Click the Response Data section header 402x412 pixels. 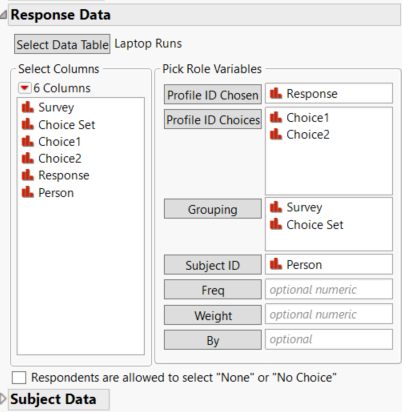204,15
